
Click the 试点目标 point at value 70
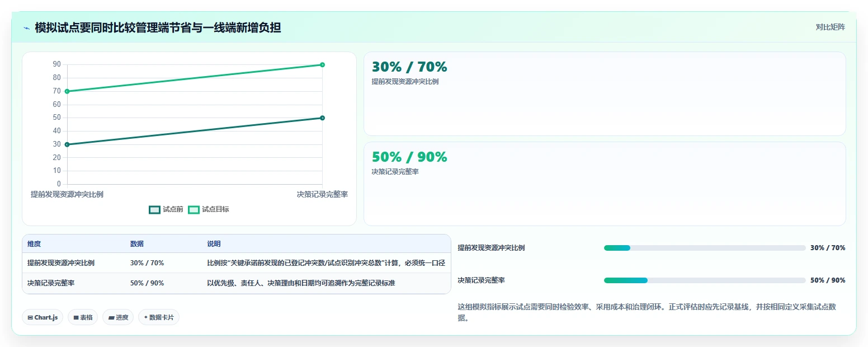pyautogui.click(x=67, y=91)
